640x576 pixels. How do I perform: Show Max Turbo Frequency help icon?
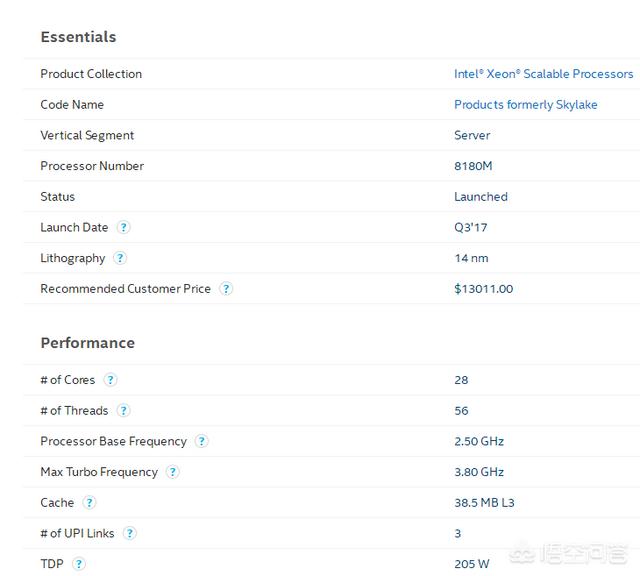pyautogui.click(x=173, y=471)
